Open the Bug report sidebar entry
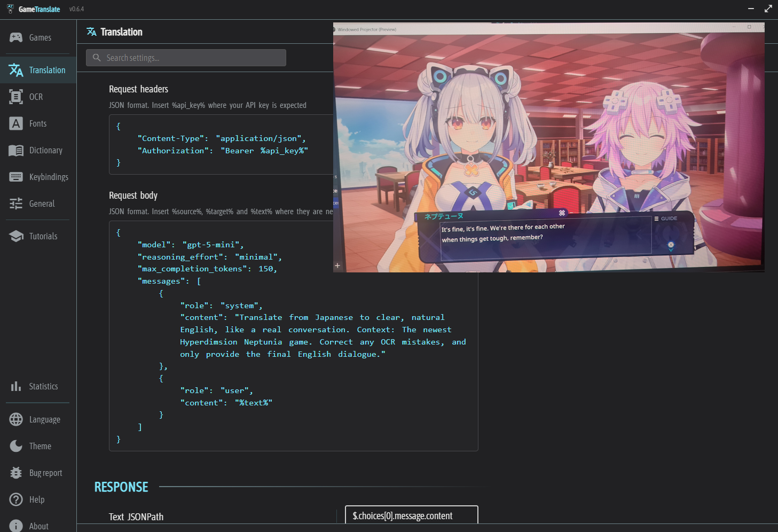The image size is (778, 532). 38,473
